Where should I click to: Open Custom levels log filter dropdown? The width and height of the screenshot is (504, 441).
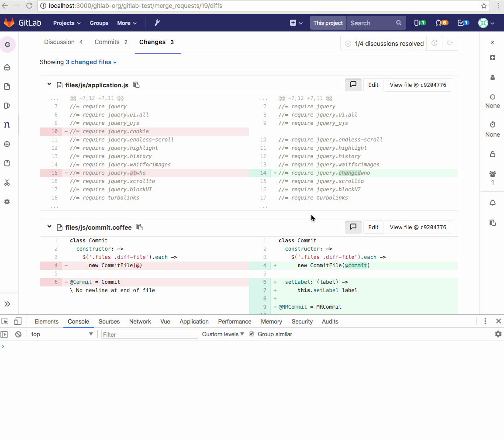tap(223, 334)
